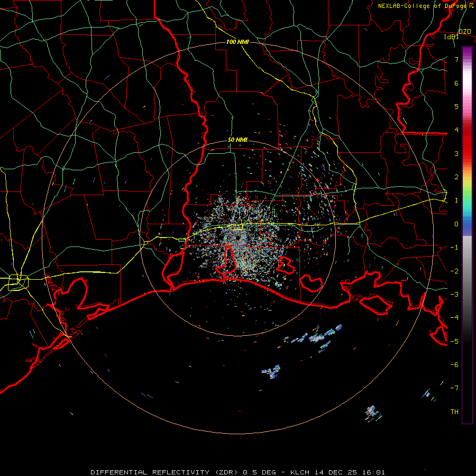
Task: Select the scale value 0
Action: point(456,224)
